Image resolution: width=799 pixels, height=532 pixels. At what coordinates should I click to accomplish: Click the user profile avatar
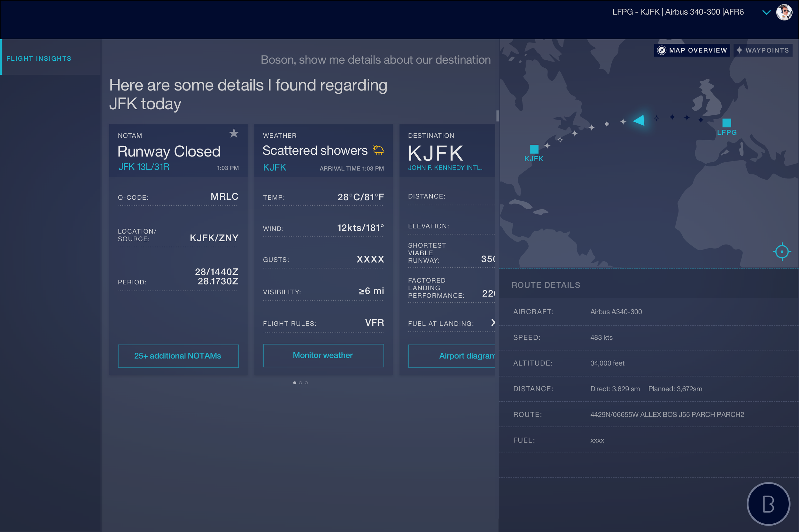(784, 12)
